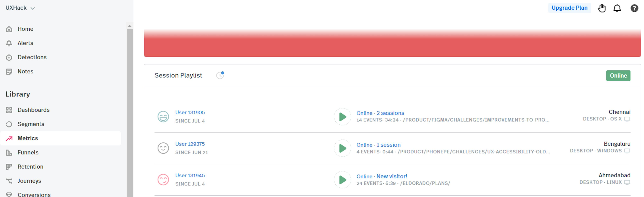Expand the Retention section in sidebar
The image size is (644, 197).
pyautogui.click(x=30, y=167)
